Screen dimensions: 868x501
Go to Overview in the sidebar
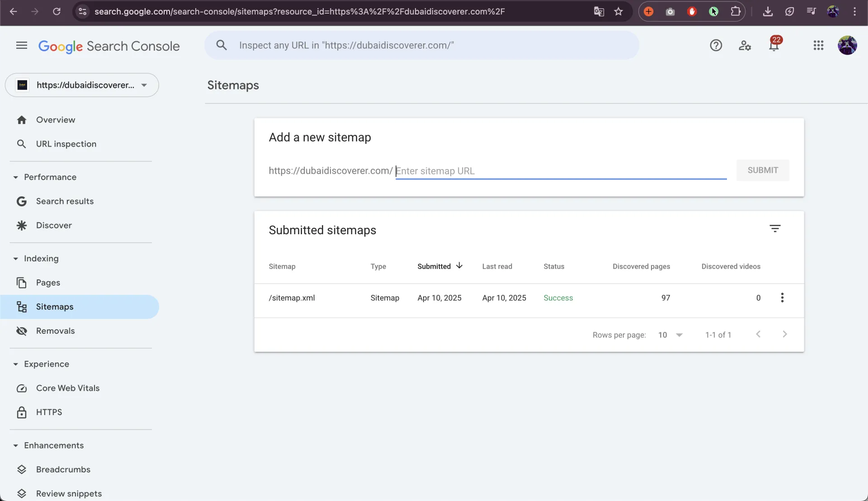(x=56, y=120)
